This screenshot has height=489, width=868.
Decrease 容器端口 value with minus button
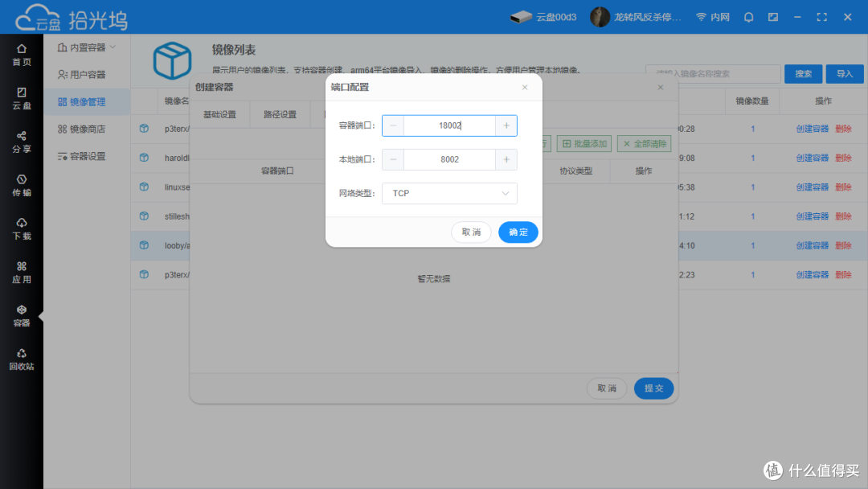tap(393, 125)
